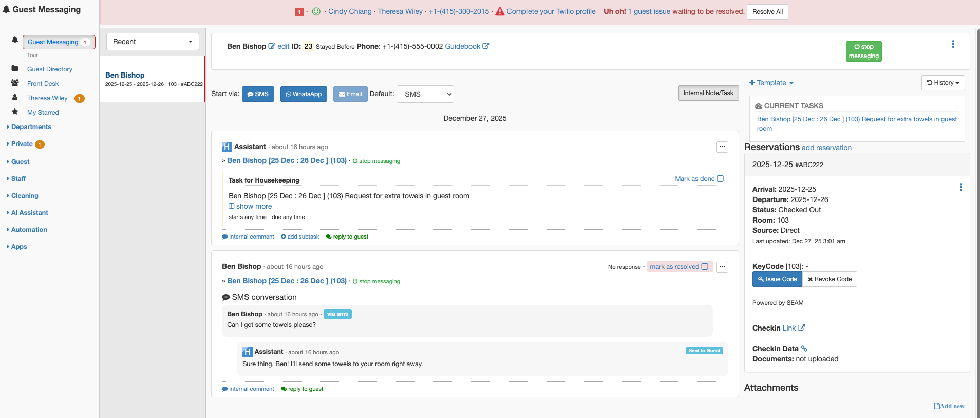Click the Resolve All button

767,12
